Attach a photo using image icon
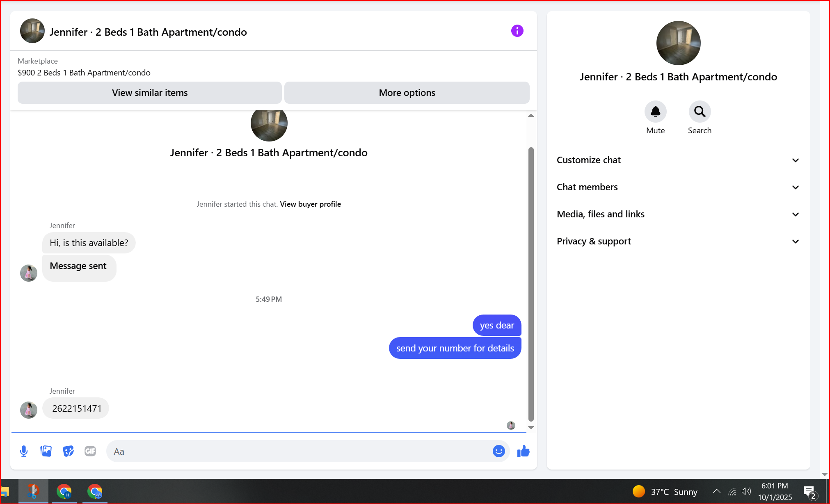 pyautogui.click(x=46, y=452)
